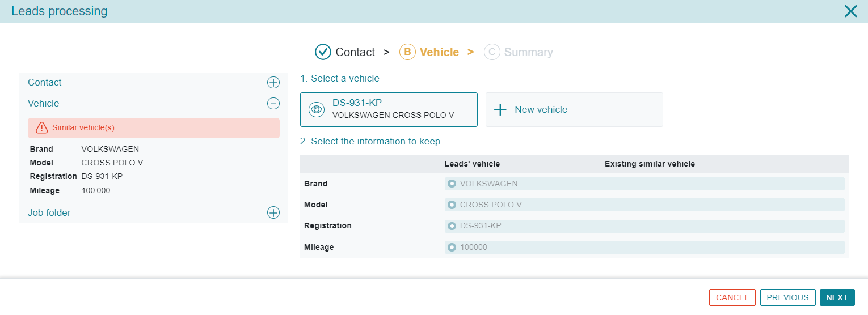Proceed with the NEXT button
Screen dimensions: 868x315
[x=837, y=297]
